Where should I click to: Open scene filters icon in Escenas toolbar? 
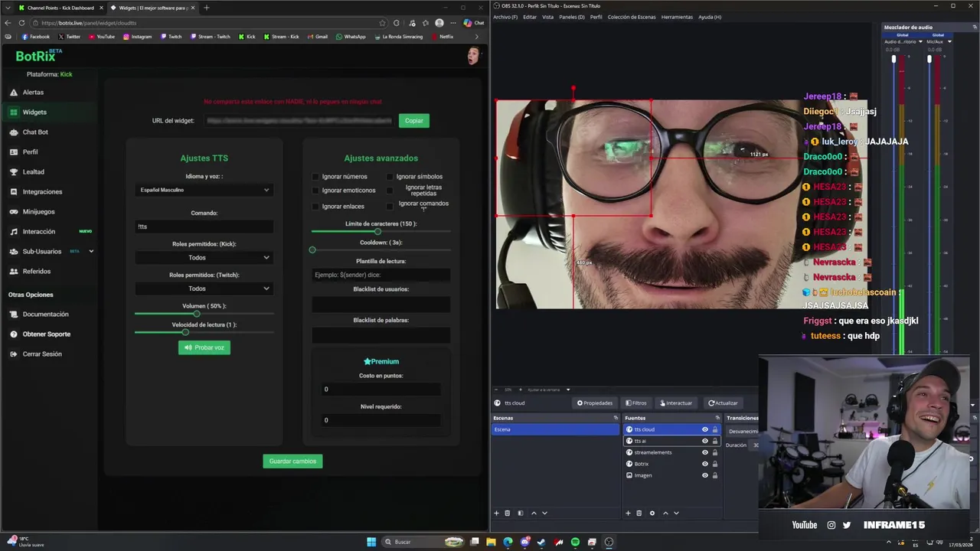[x=521, y=513]
